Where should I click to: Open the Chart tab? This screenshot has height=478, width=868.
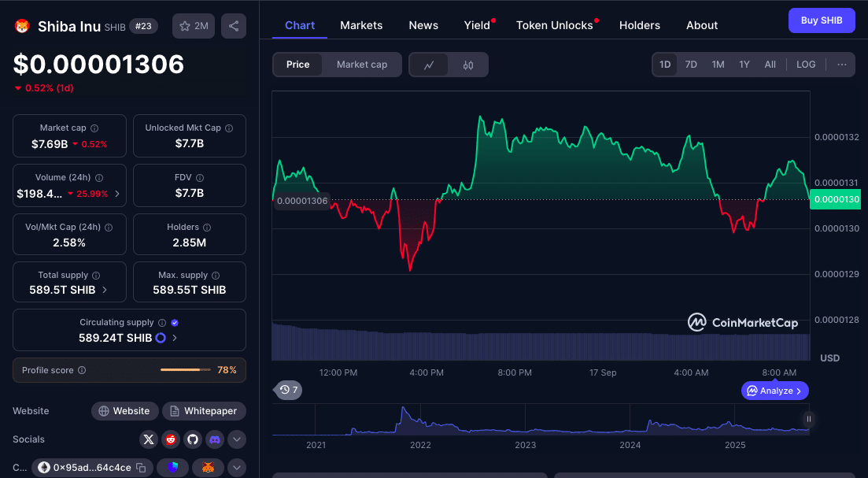tap(300, 25)
